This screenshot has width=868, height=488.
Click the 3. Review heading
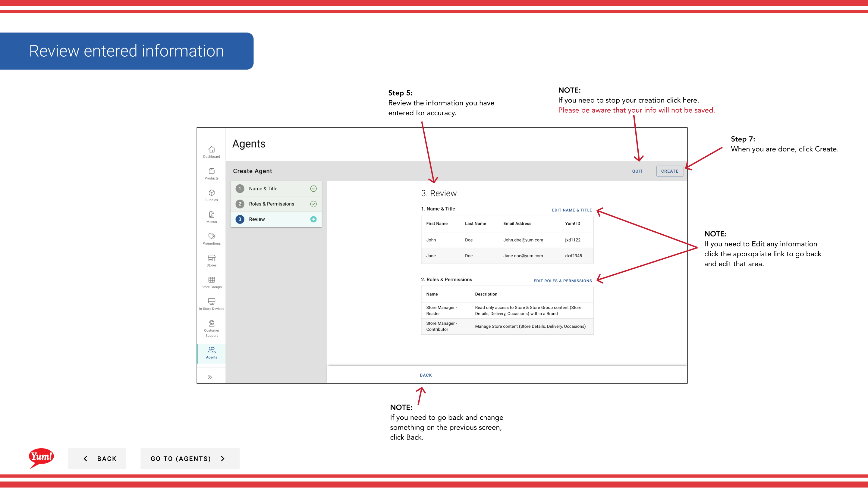[439, 193]
